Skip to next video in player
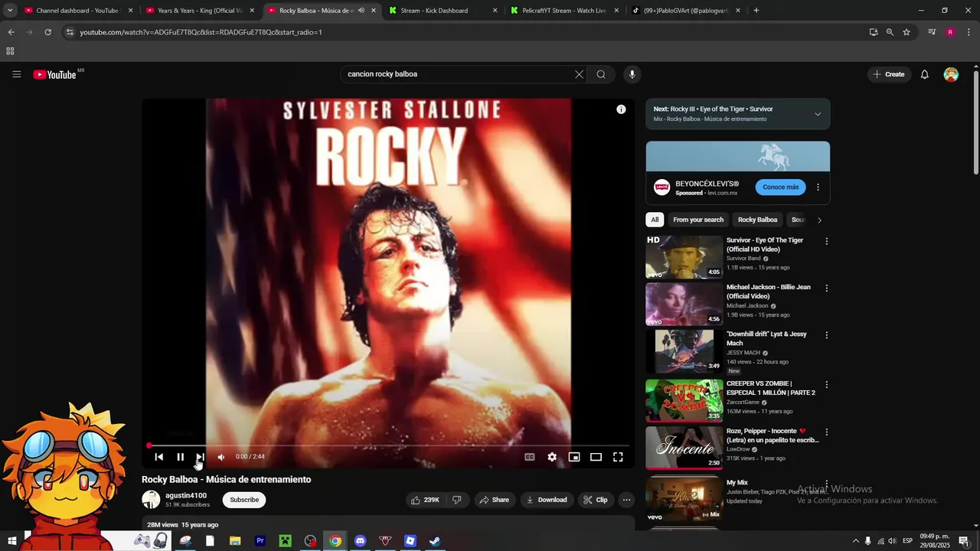The image size is (980, 551). click(200, 457)
